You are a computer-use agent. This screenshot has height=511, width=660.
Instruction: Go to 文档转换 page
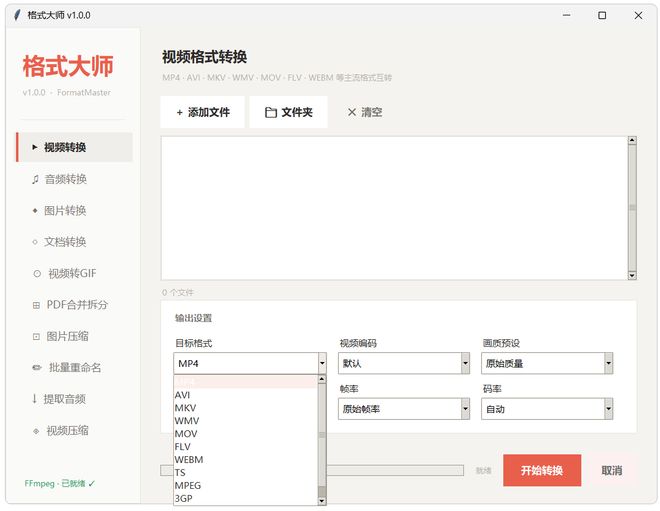click(x=75, y=242)
